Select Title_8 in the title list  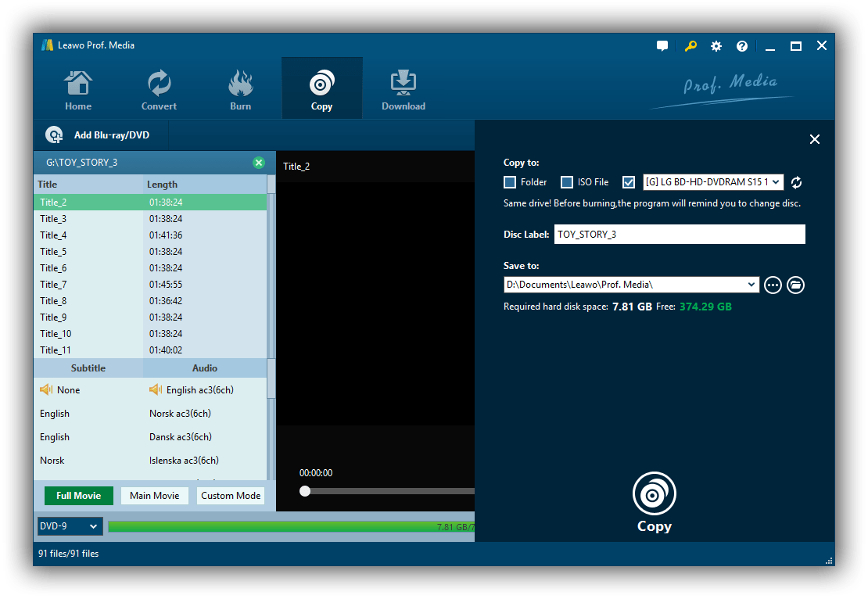point(150,300)
